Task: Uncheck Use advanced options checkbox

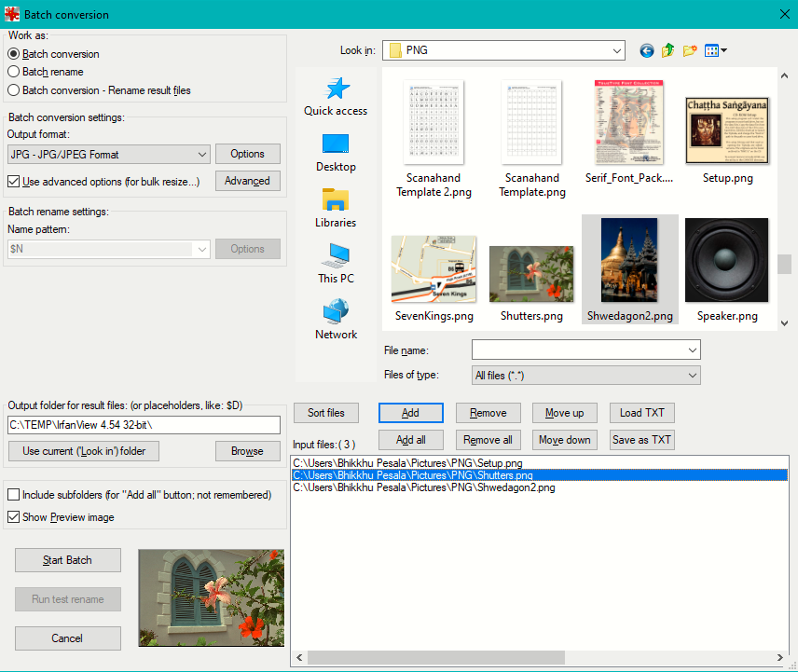Action: (x=14, y=182)
